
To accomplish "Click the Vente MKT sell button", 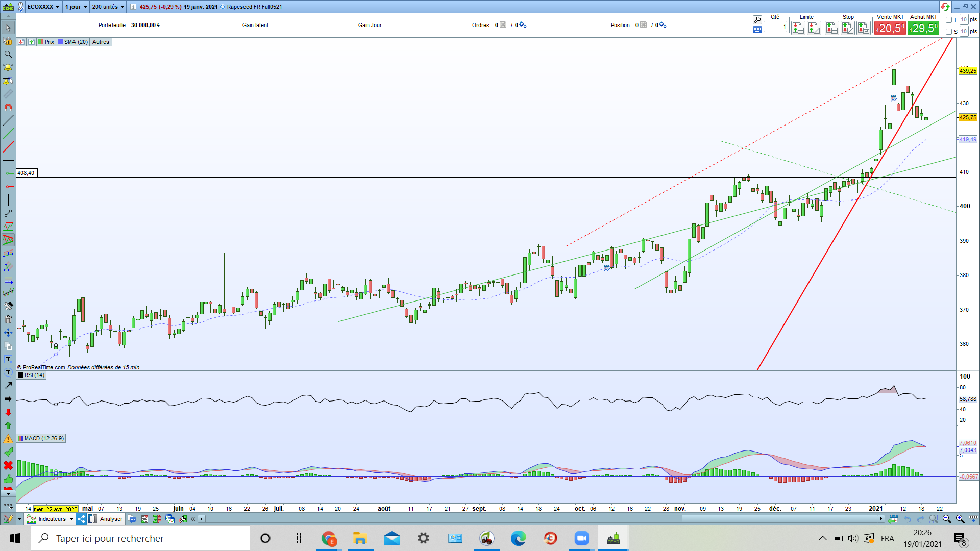I will click(x=890, y=28).
